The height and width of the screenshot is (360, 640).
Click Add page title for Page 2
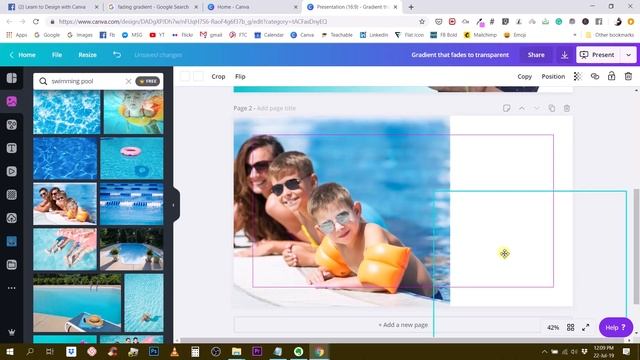pos(276,108)
